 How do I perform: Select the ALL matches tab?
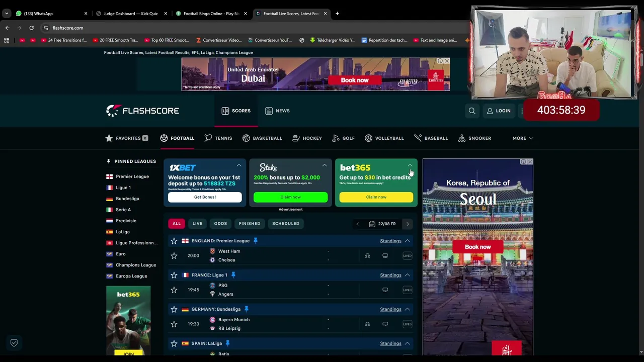pyautogui.click(x=177, y=223)
